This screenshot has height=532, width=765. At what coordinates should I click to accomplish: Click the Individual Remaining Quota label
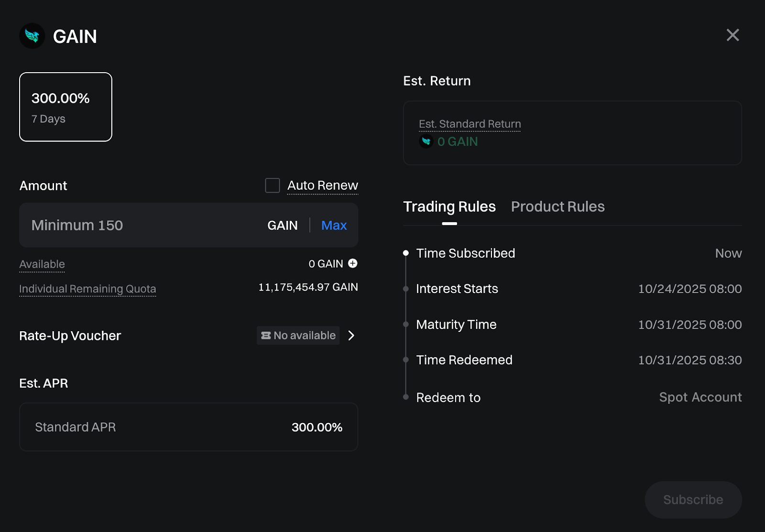87,289
